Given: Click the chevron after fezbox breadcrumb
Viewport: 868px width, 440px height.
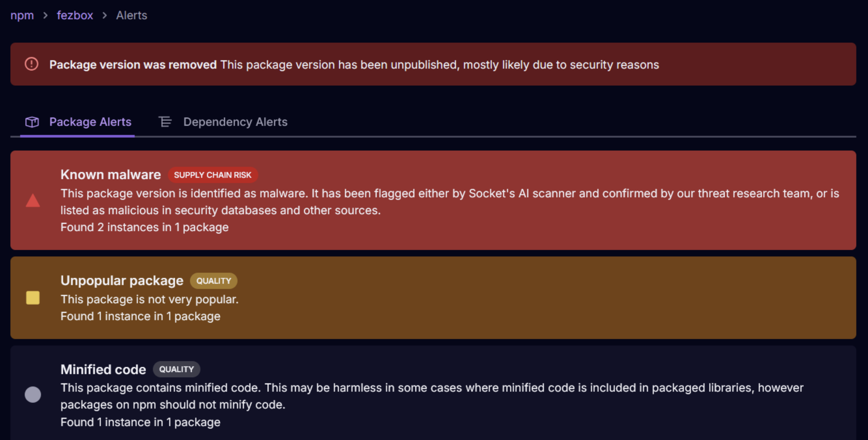Looking at the screenshot, I should [104, 16].
